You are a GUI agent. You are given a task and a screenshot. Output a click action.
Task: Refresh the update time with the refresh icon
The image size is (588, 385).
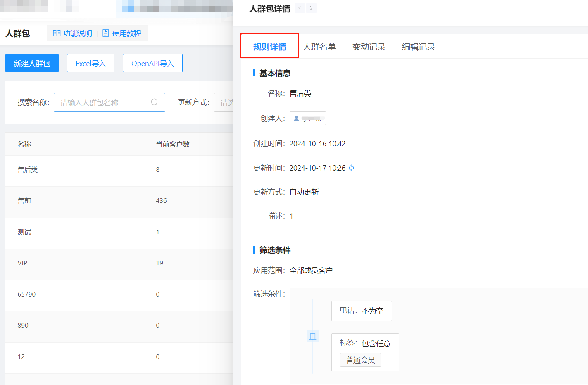(351, 168)
